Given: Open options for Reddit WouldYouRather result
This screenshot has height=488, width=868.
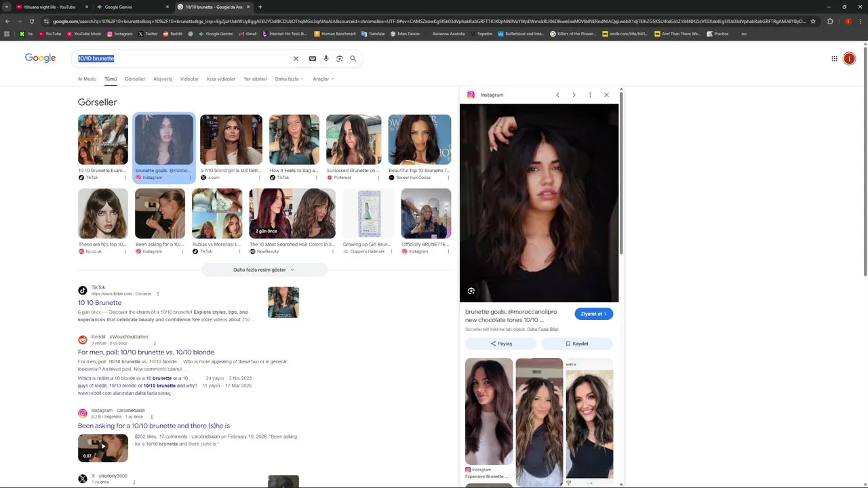Looking at the screenshot, I should pyautogui.click(x=155, y=343).
